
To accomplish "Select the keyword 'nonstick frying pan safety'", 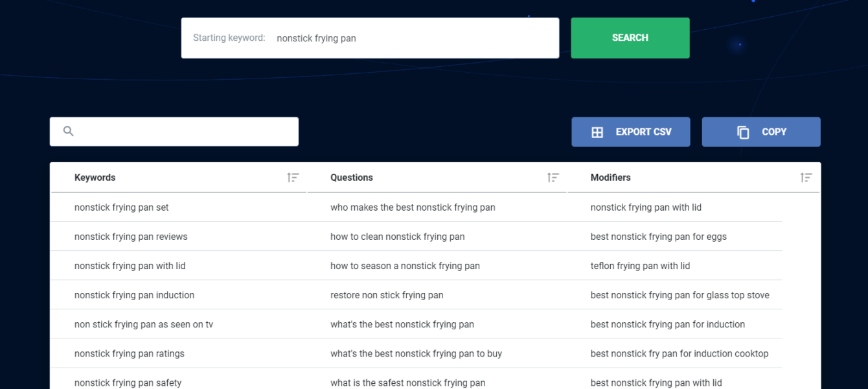I will click(128, 383).
